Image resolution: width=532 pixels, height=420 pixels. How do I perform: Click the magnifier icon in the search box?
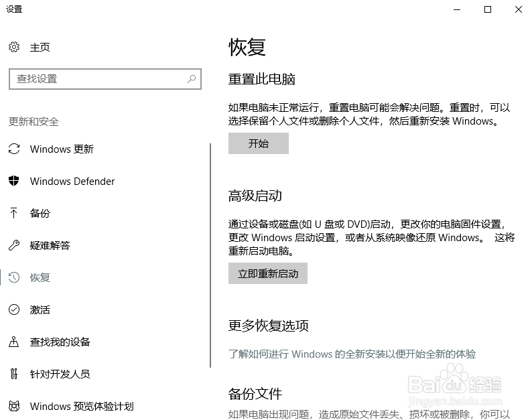(192, 79)
